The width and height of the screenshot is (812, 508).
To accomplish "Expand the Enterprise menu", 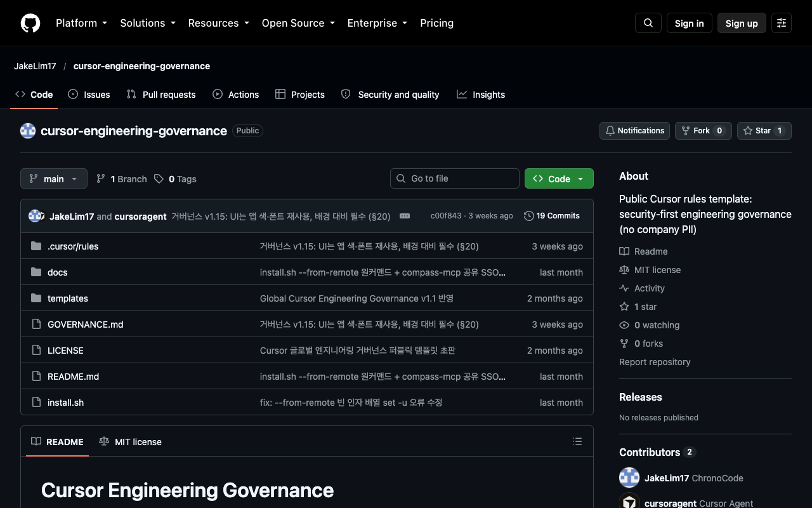I will coord(377,23).
